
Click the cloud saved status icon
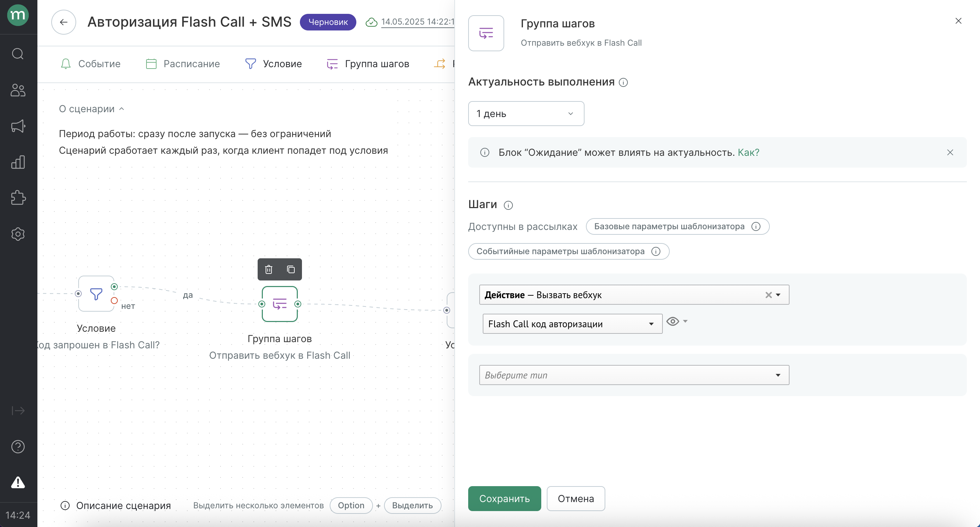(371, 22)
